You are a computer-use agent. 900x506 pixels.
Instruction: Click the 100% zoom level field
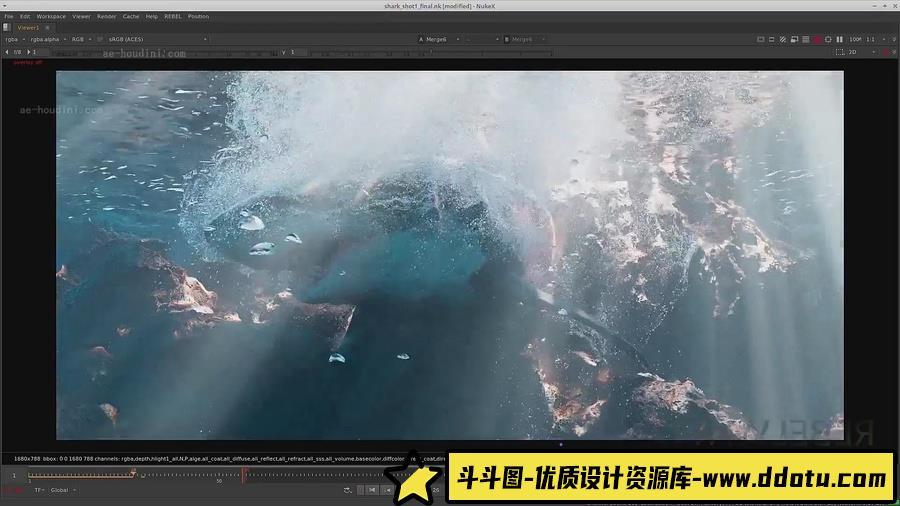[x=855, y=40]
